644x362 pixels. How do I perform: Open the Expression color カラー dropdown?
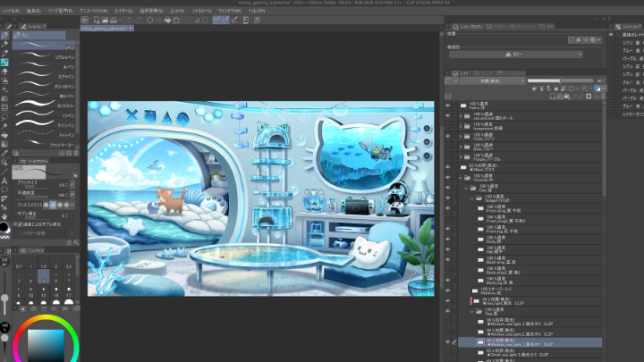[516, 55]
